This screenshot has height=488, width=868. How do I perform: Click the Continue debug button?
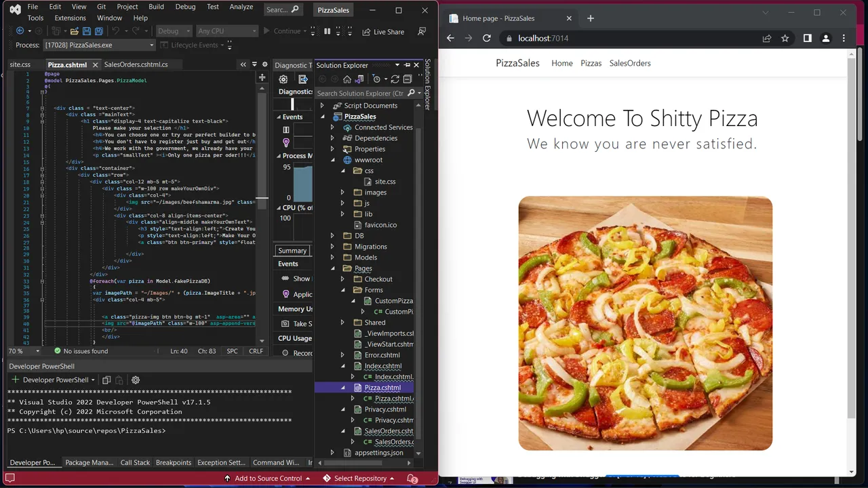(281, 31)
